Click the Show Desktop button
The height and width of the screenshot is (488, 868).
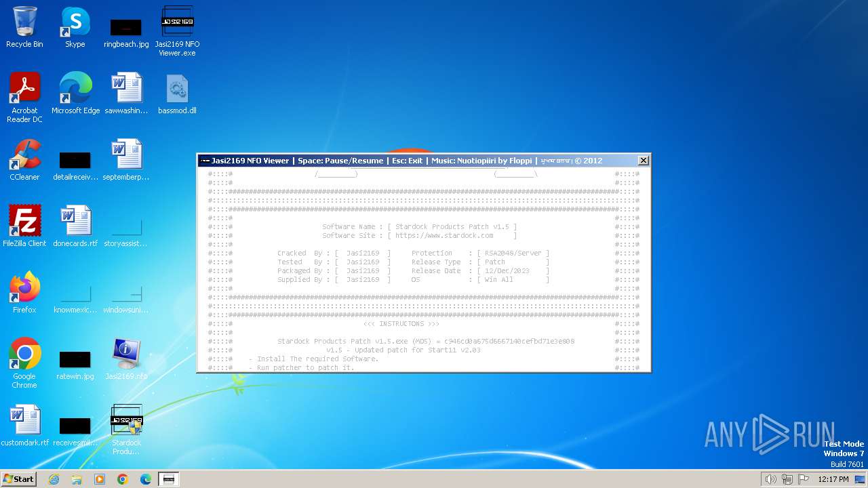click(x=861, y=479)
